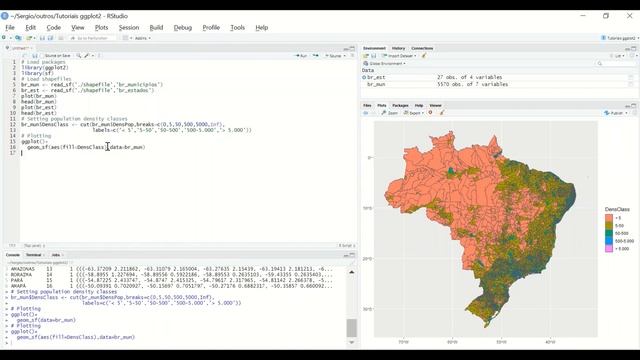The height and width of the screenshot is (360, 640).
Task: Click the editor Find/Replace magnifier icon
Action: click(x=78, y=56)
